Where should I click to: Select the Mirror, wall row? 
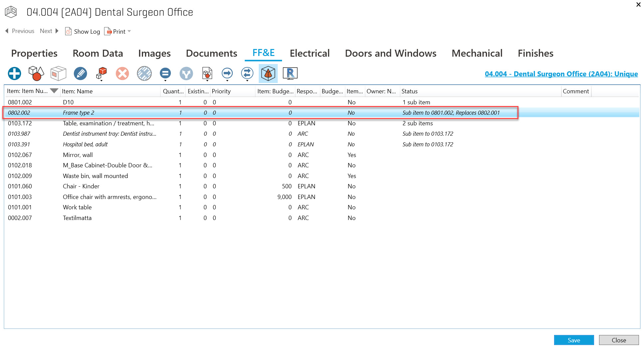pyautogui.click(x=78, y=155)
